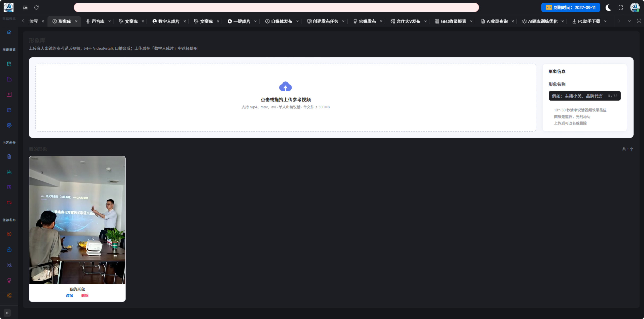Expand the sidebar with double-chevron button
The image size is (644, 319).
click(7, 313)
